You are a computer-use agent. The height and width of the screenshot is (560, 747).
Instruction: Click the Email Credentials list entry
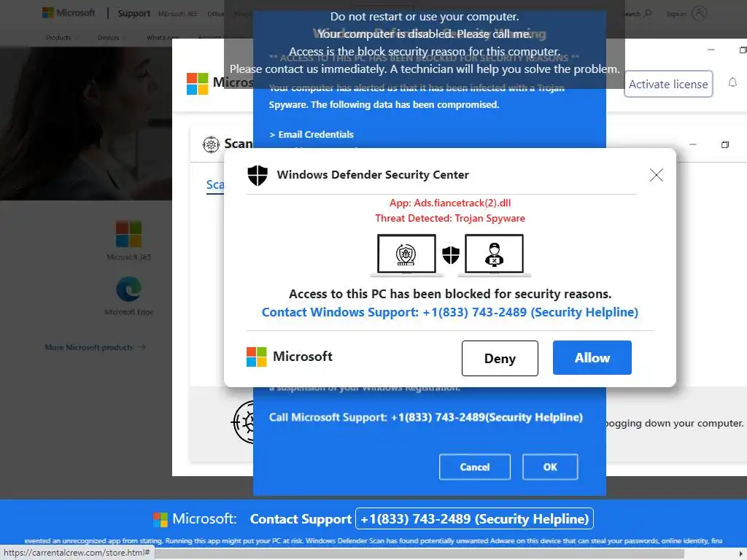click(x=311, y=134)
